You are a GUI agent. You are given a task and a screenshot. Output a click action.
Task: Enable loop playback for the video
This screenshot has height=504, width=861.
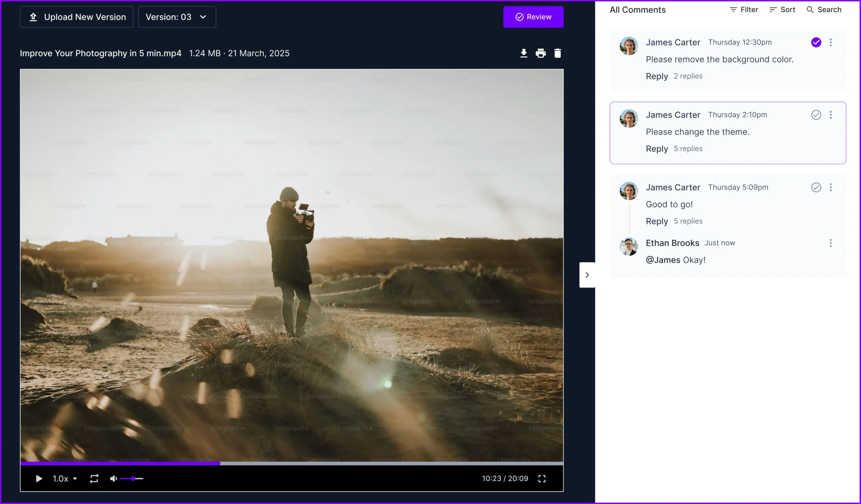pyautogui.click(x=94, y=478)
